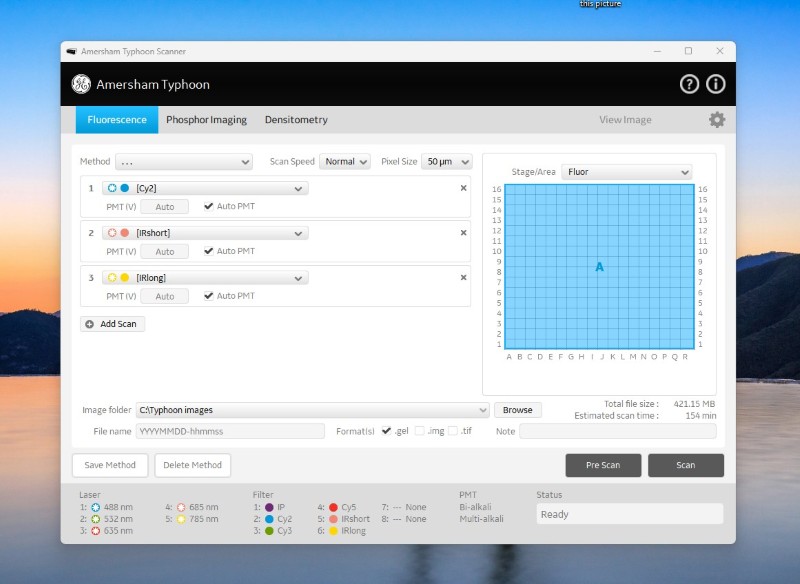Click the scanner icon in title bar
800x584 pixels.
[x=71, y=52]
